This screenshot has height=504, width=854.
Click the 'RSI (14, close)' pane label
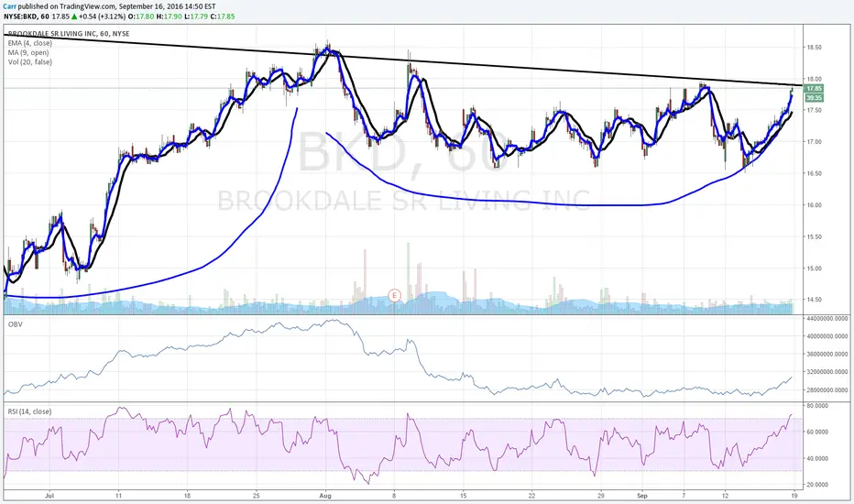(29, 411)
